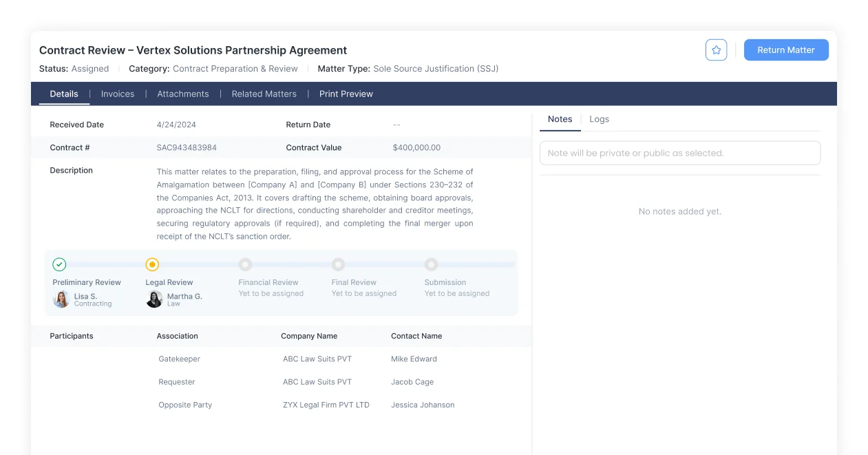Click the Final Review step circle

pos(338,264)
